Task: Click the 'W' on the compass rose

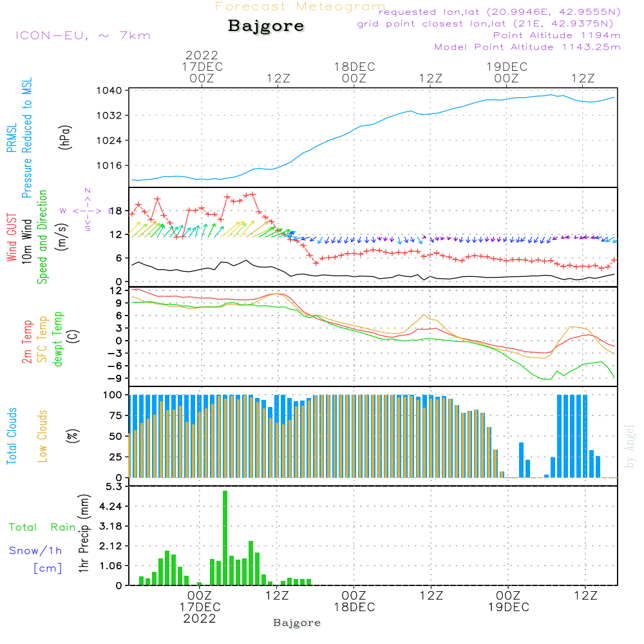Action: [x=63, y=211]
